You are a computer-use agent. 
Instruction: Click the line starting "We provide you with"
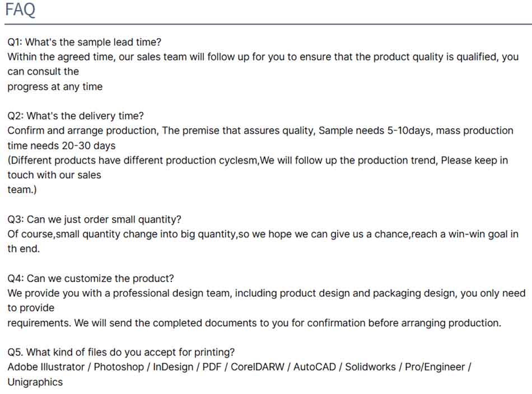click(266, 293)
